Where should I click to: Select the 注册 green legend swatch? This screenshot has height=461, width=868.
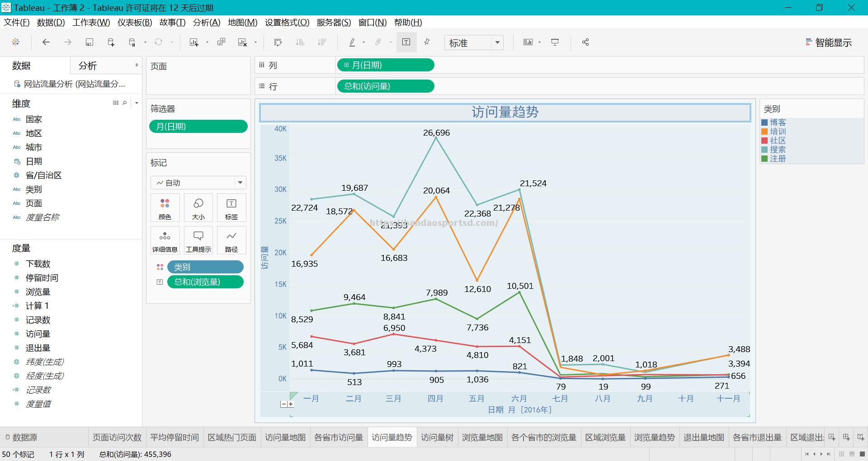coord(764,159)
